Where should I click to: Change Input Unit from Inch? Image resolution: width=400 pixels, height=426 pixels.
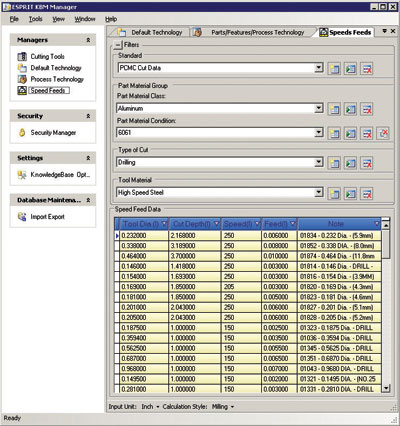[x=150, y=407]
